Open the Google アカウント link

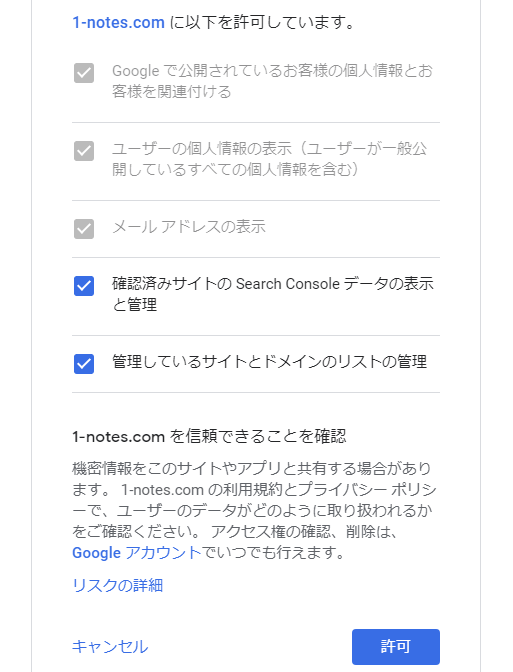click(136, 552)
